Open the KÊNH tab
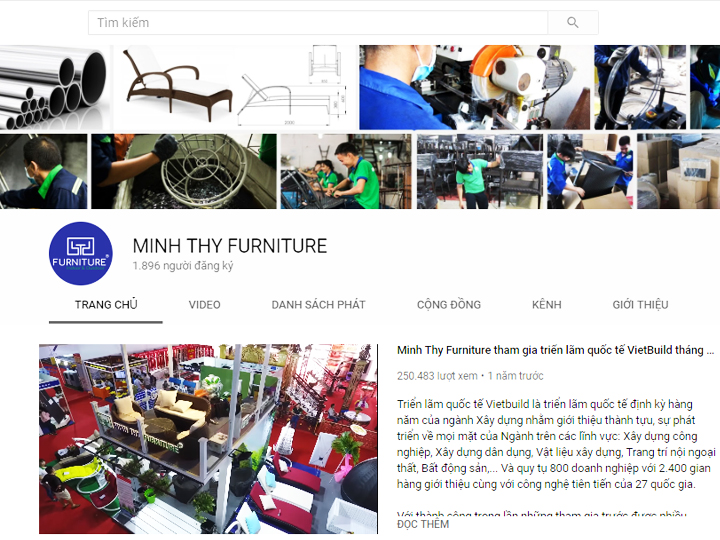Screen dimensions: 720x540 pos(546,305)
